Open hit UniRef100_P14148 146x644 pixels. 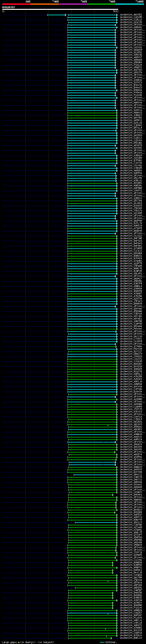point(131,95)
